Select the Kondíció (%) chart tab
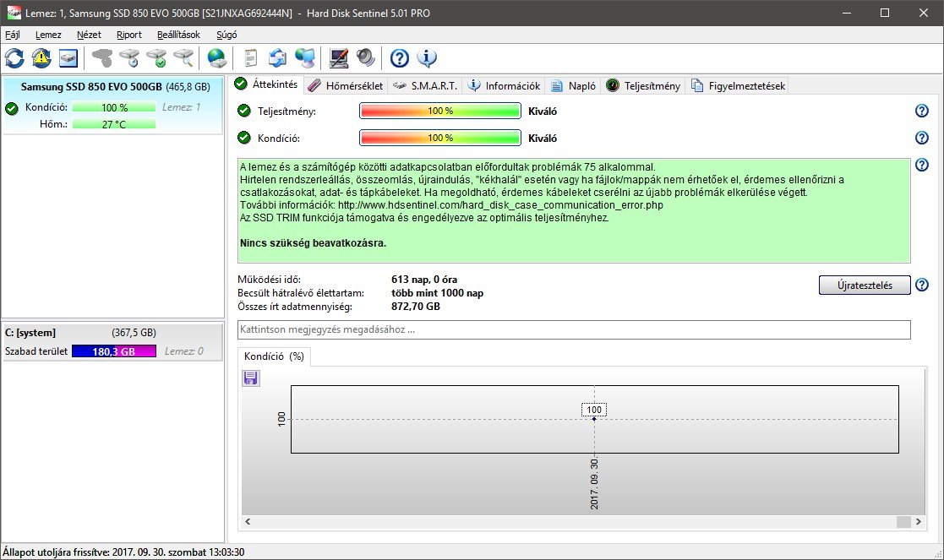 (274, 356)
